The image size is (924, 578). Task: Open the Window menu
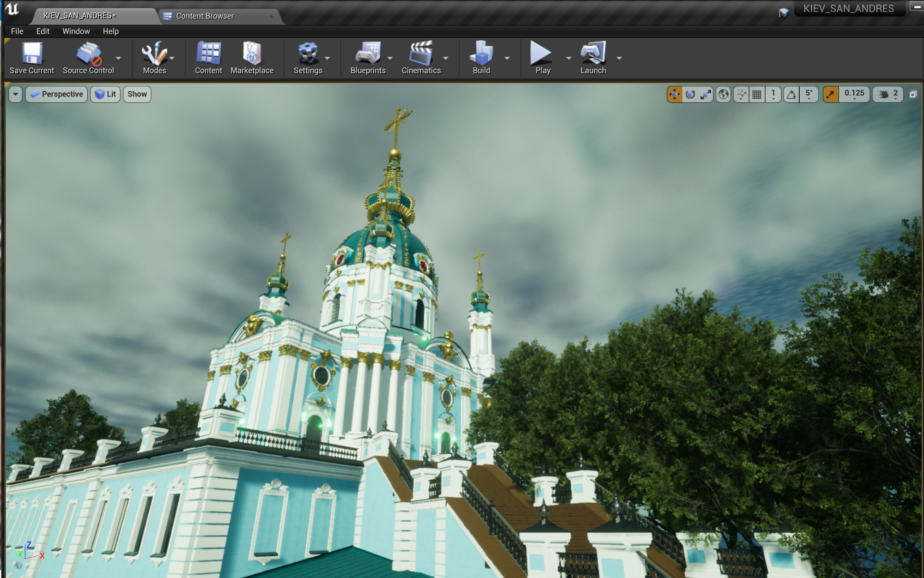tap(76, 31)
